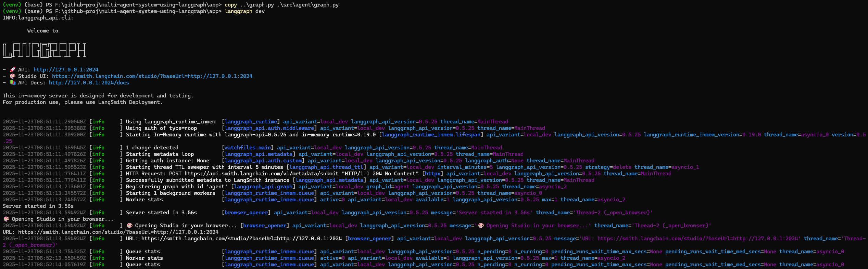Click 'langgraph_runtime_inmem_version=0.19.0' value
This screenshot has height=269, width=868.
(x=702, y=135)
